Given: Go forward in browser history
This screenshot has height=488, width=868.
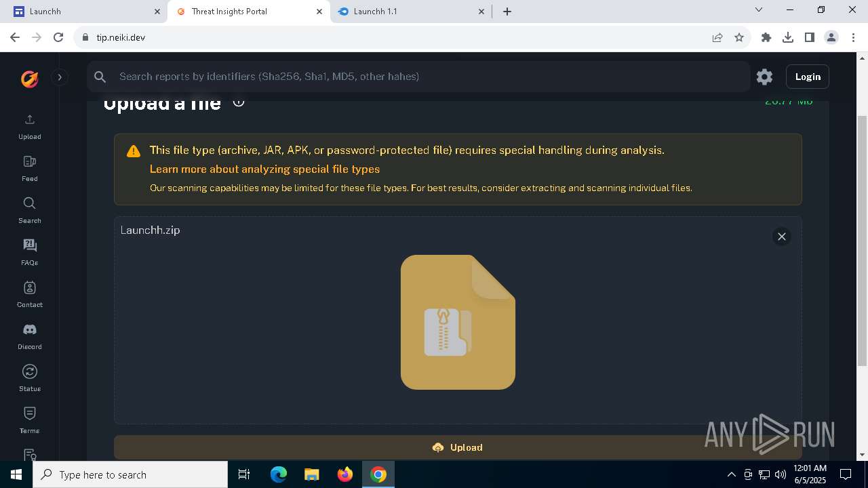Looking at the screenshot, I should 37,37.
